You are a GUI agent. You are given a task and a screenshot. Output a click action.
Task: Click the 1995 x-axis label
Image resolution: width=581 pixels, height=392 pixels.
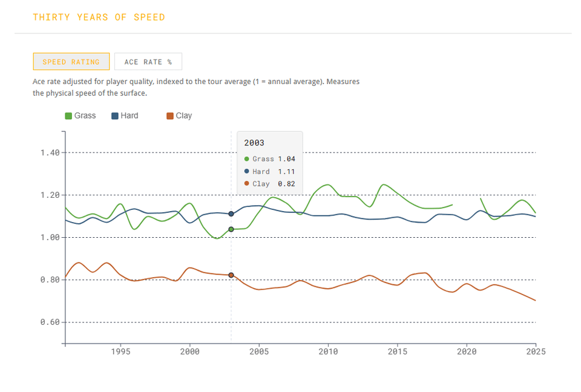[120, 351]
